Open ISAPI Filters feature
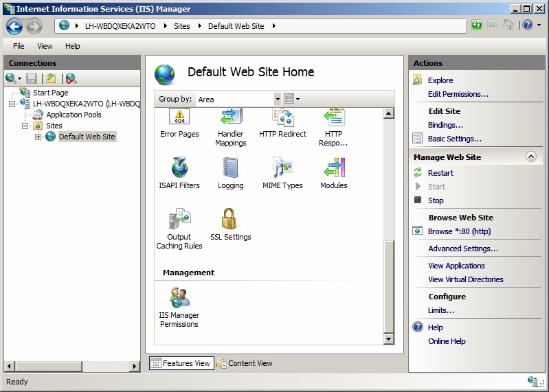This screenshot has height=392, width=549. coord(179,173)
